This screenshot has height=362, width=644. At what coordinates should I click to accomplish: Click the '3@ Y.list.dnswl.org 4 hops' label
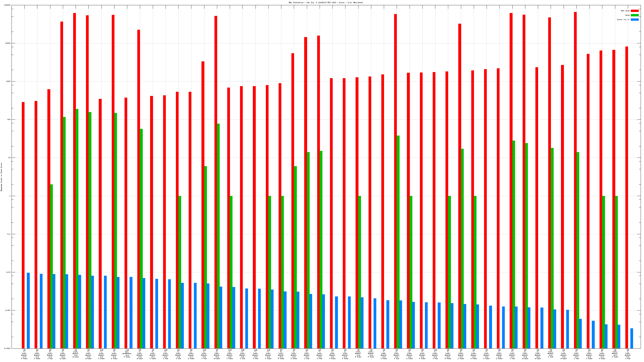point(24,354)
